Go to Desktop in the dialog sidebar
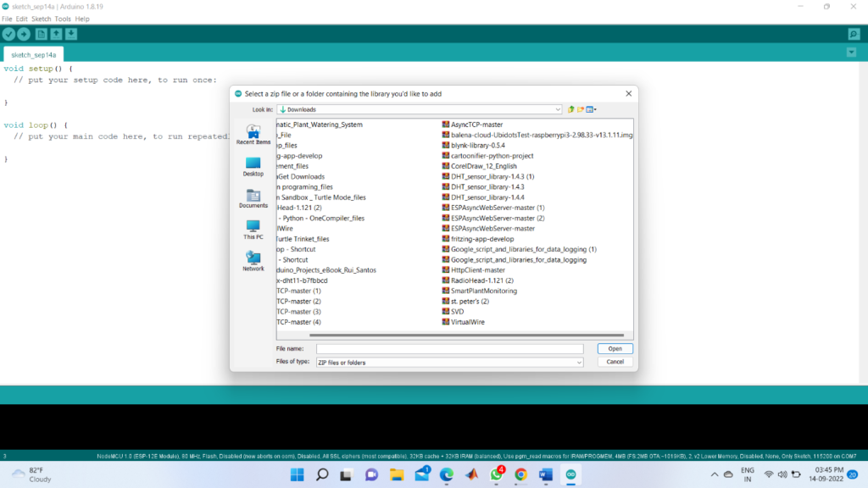Screen dimensions: 868x488 pyautogui.click(x=253, y=167)
